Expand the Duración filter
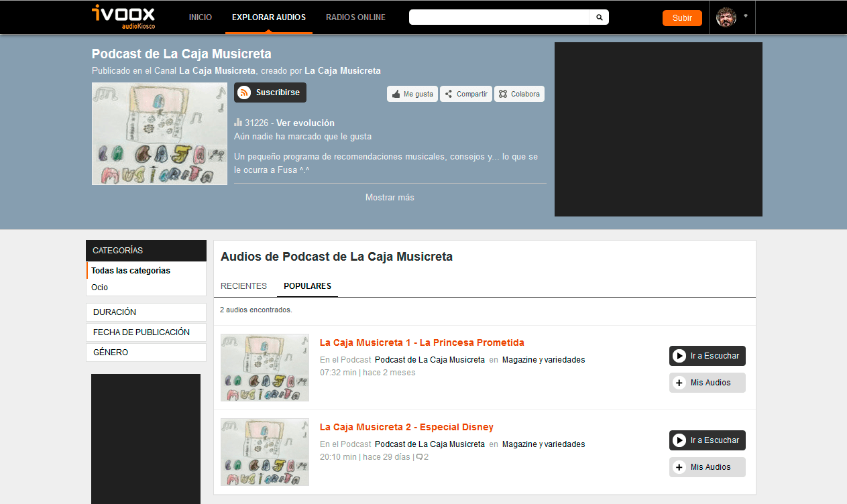Screen dimensions: 847x504 click(x=146, y=312)
